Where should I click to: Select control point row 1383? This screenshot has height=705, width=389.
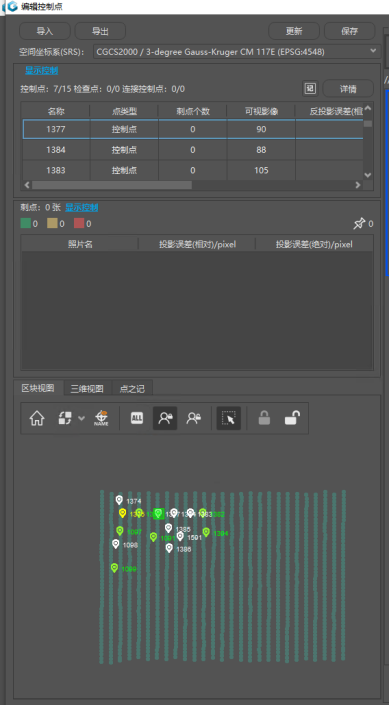[x=193, y=170]
